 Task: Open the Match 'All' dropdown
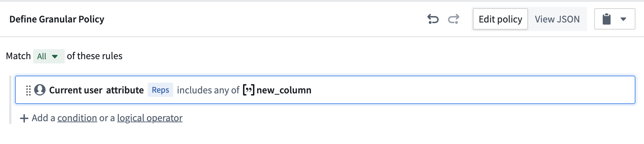[48, 56]
